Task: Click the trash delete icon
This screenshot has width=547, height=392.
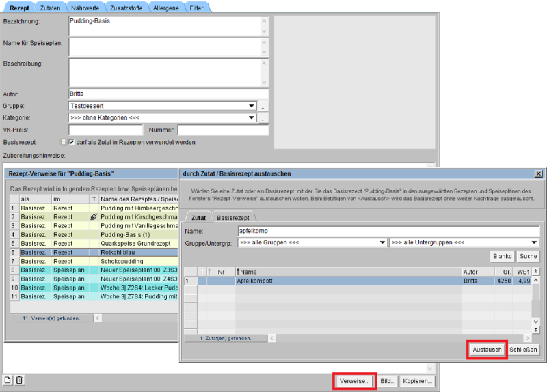Action: pos(19,380)
